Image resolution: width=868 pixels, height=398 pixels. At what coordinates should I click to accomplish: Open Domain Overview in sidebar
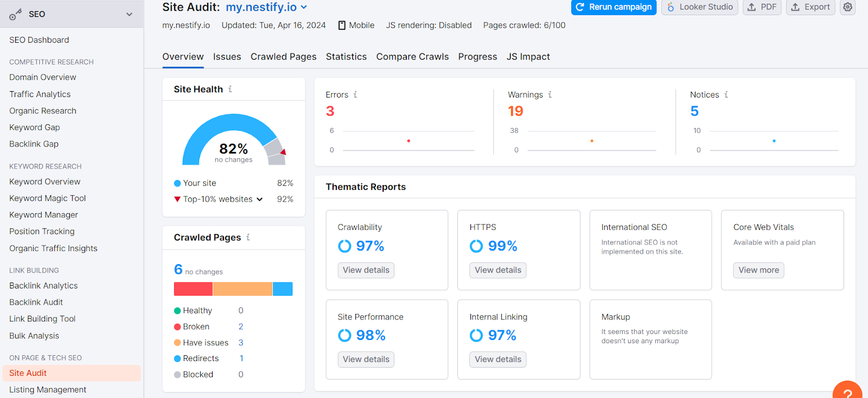click(x=43, y=78)
